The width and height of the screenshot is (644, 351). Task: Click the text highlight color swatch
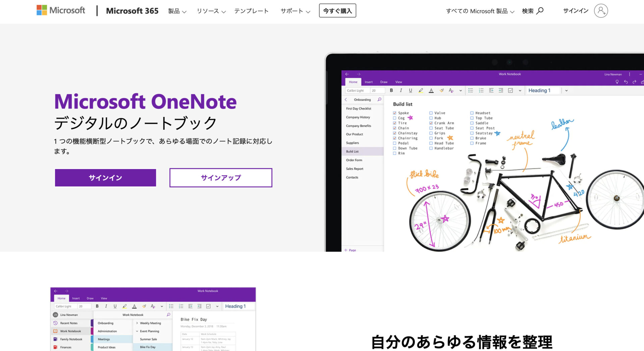click(421, 91)
